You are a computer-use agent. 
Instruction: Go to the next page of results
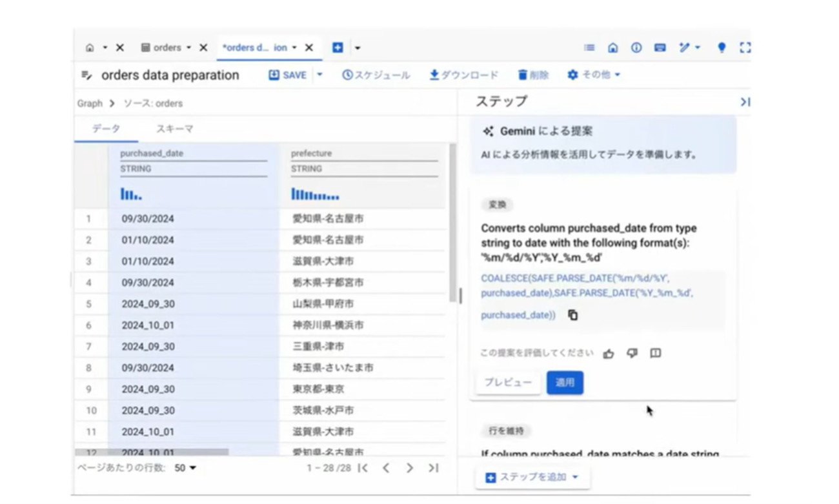[x=410, y=468]
